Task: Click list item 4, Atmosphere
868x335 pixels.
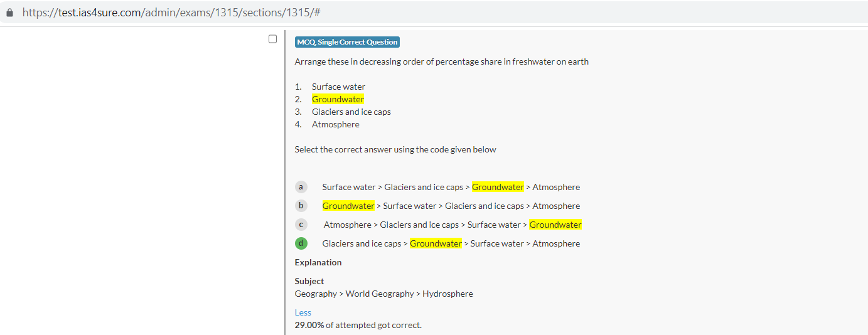Action: 335,124
